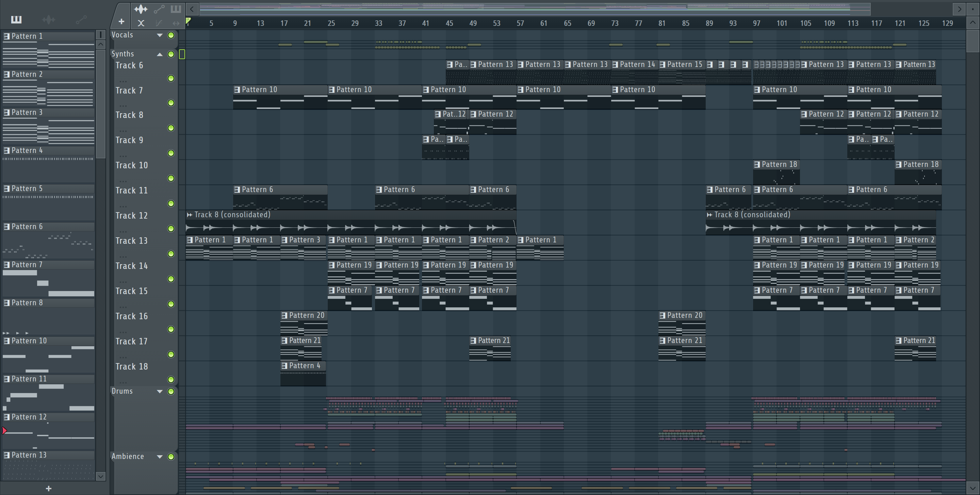Show audio clips tab in the picker panel
Viewport: 980px width, 495px height.
pyautogui.click(x=48, y=19)
